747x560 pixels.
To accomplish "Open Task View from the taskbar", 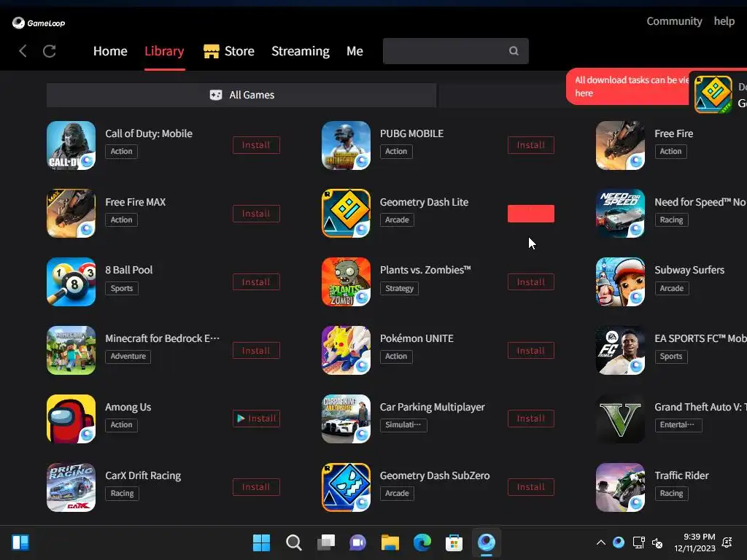I will (x=326, y=542).
